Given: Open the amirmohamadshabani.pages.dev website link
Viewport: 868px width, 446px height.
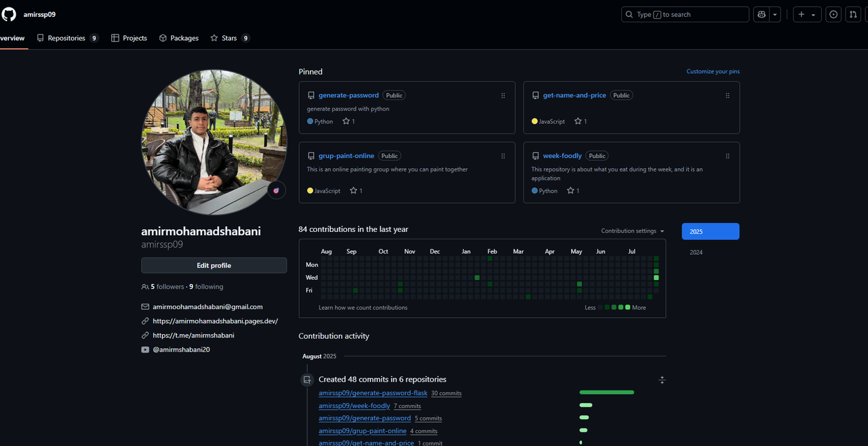Looking at the screenshot, I should click(x=215, y=321).
